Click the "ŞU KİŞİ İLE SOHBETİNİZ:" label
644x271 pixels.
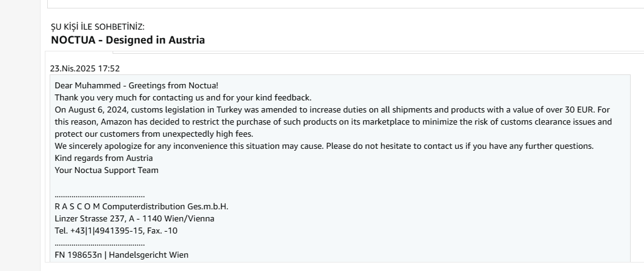(97, 27)
